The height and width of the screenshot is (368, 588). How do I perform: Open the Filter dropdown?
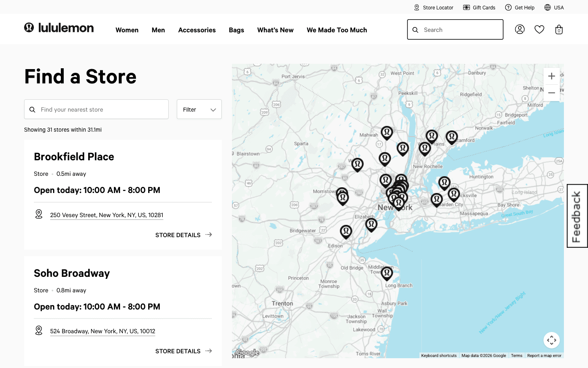point(199,109)
